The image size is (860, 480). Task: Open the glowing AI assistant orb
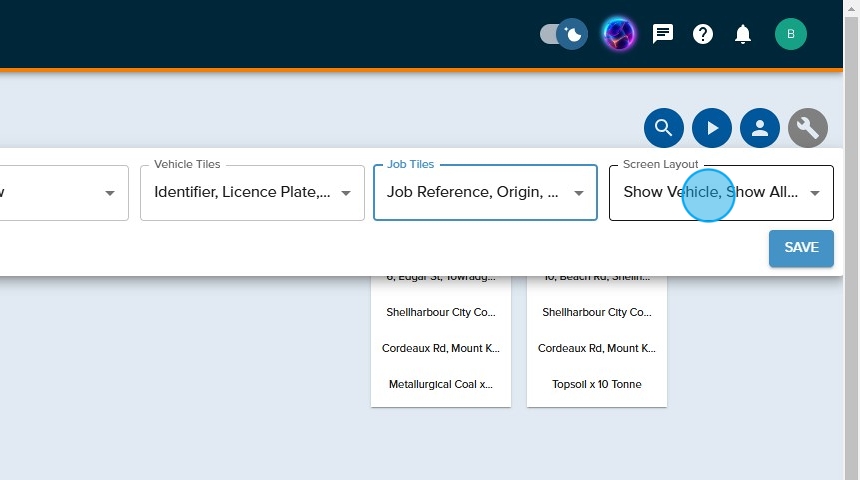click(x=619, y=34)
